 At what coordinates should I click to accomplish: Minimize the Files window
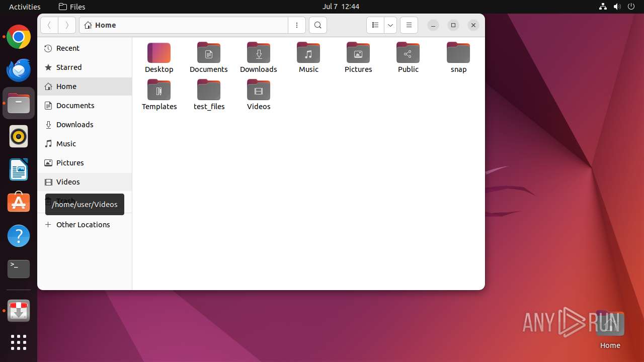tap(433, 25)
